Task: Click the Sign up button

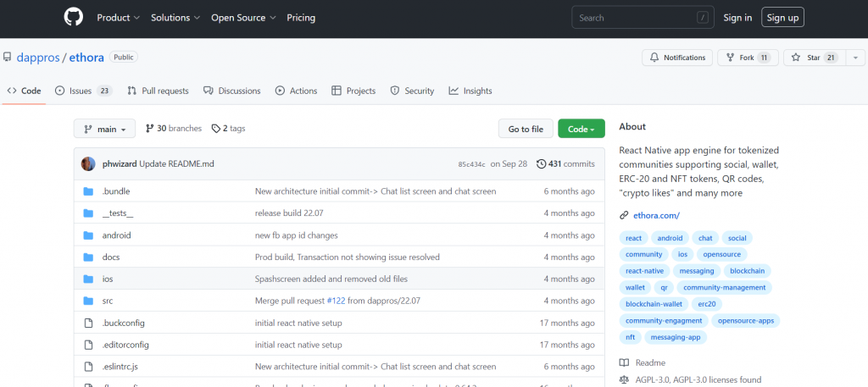Action: (782, 18)
